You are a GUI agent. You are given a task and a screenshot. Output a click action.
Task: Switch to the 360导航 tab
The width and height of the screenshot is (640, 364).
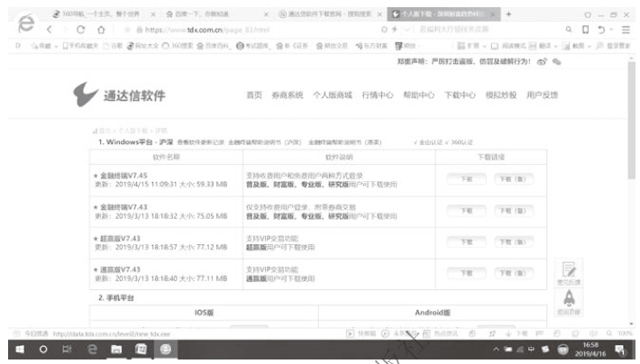tap(102, 14)
